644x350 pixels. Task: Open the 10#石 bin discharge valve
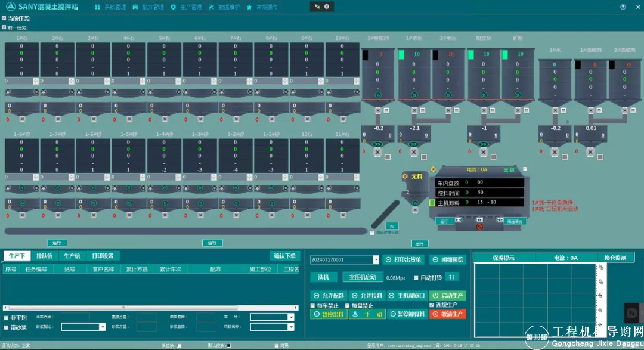[343, 119]
